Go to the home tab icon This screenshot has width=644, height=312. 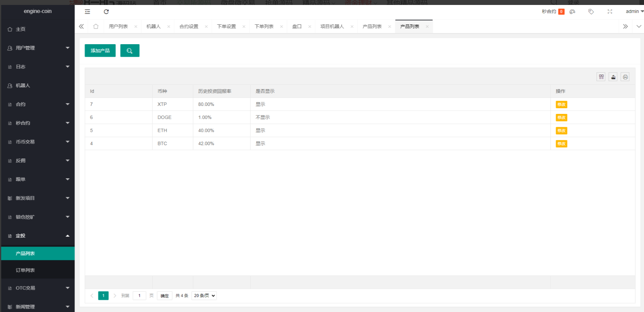click(x=96, y=26)
